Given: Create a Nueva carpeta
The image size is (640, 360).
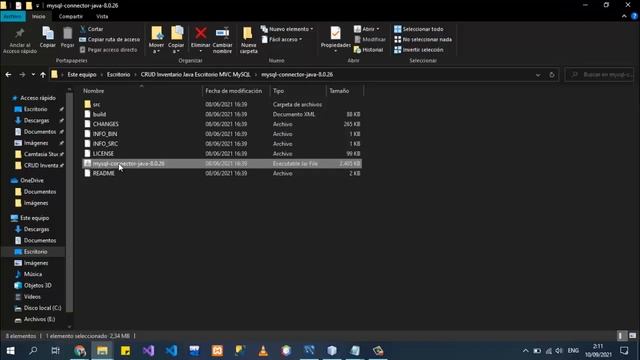Looking at the screenshot, I should point(248,40).
